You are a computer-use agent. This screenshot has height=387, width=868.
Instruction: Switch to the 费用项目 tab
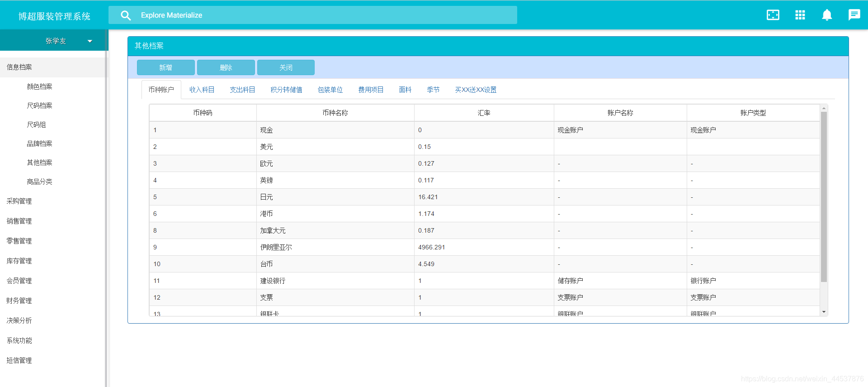[x=371, y=90]
